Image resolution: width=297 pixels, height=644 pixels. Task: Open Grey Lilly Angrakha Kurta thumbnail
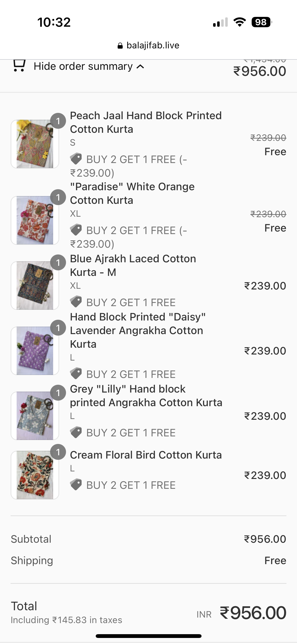tap(35, 416)
